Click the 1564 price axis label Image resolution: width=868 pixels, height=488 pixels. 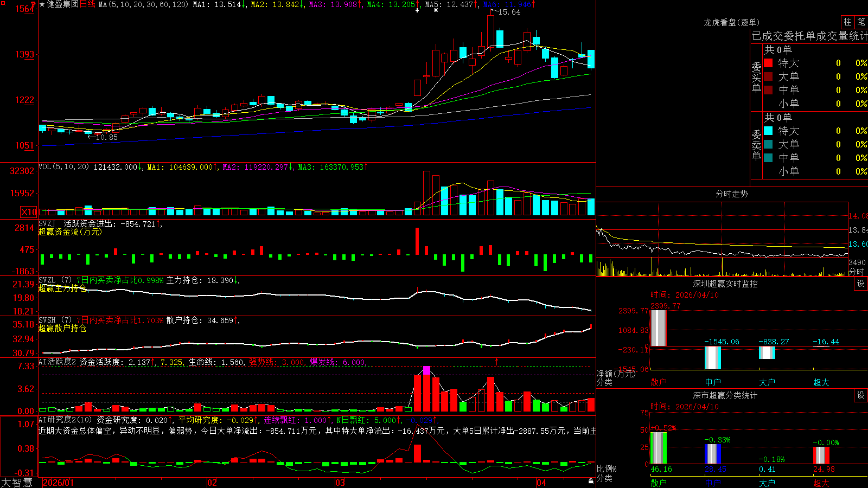pos(24,9)
